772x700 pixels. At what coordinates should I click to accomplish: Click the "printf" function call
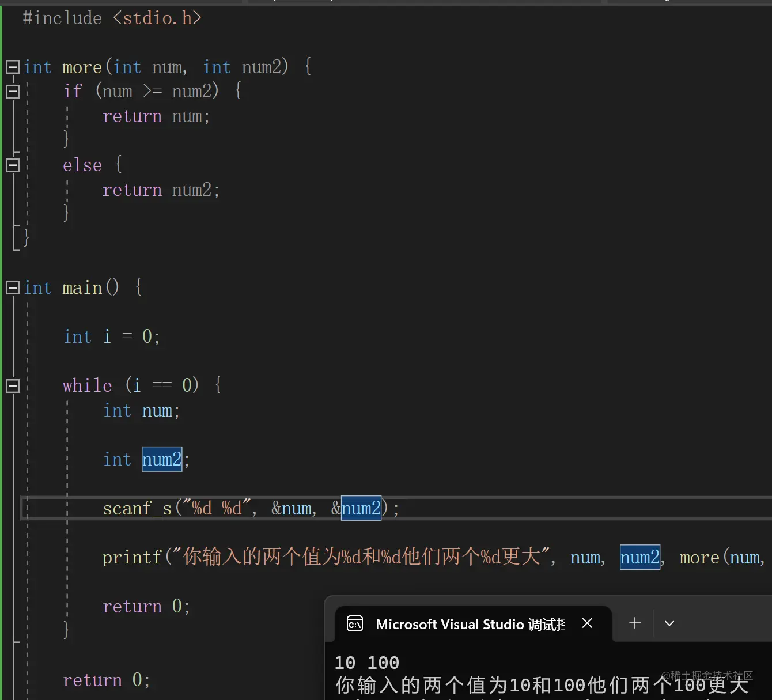pyautogui.click(x=132, y=557)
